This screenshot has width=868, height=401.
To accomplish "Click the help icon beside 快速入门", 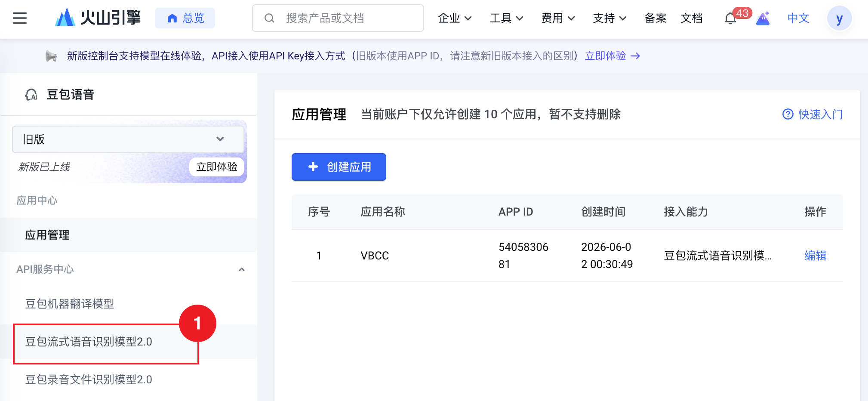I will tap(788, 114).
